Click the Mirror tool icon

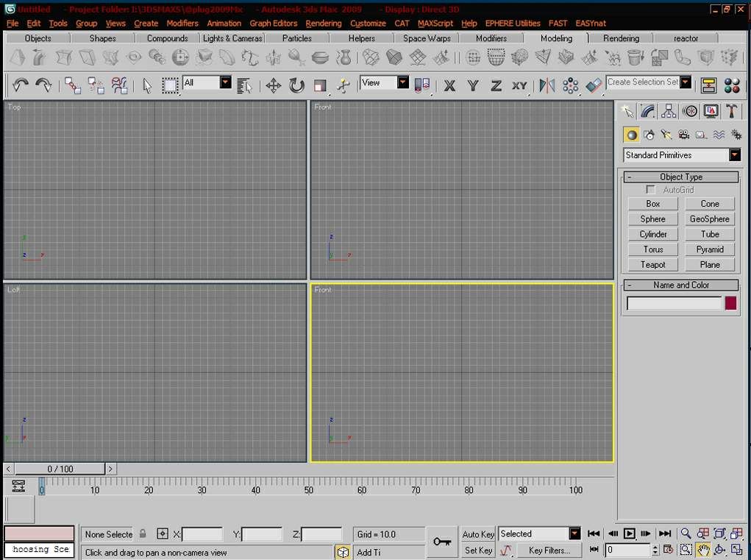[547, 86]
